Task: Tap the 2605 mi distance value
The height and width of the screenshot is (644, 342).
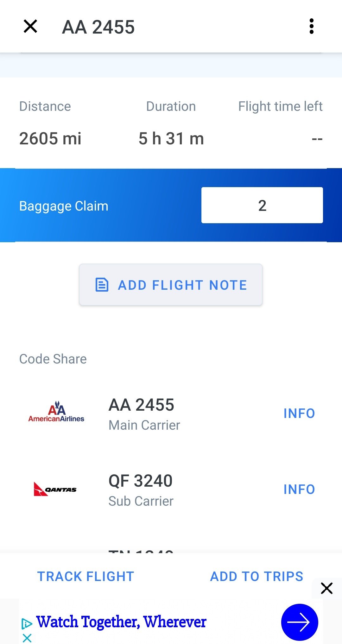Action: pyautogui.click(x=50, y=138)
